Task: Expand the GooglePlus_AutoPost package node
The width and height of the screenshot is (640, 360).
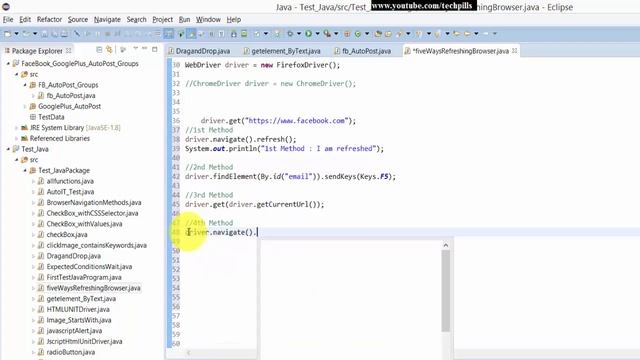Action: coord(25,106)
